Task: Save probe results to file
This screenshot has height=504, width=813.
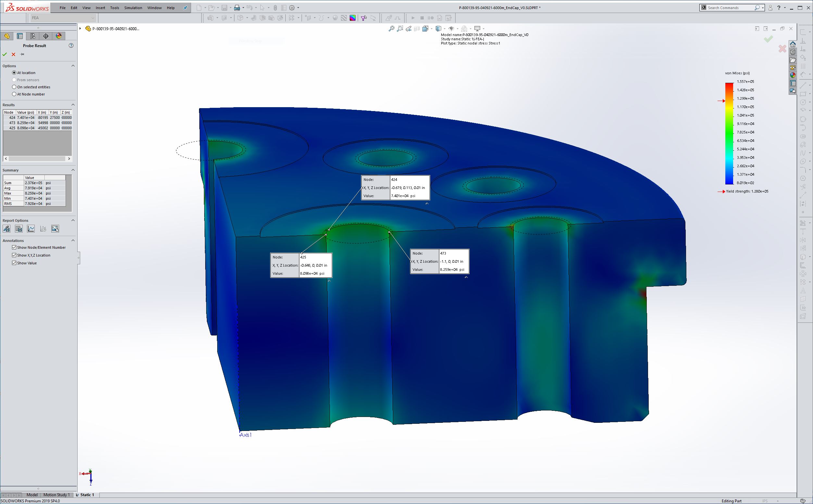Action: click(19, 229)
